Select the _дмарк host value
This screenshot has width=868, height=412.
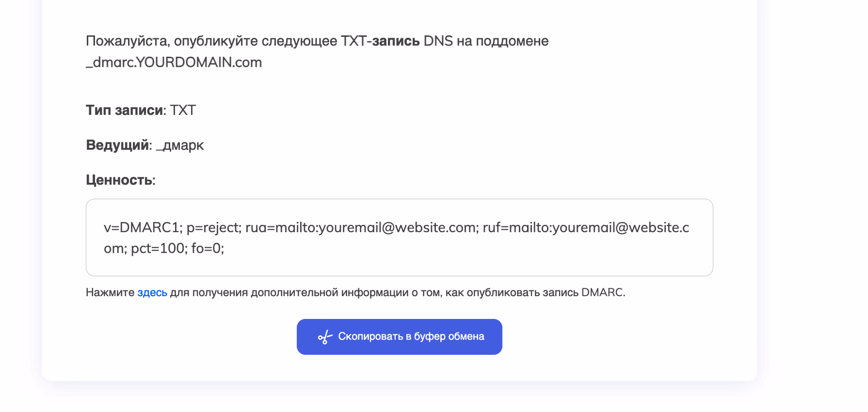point(180,145)
